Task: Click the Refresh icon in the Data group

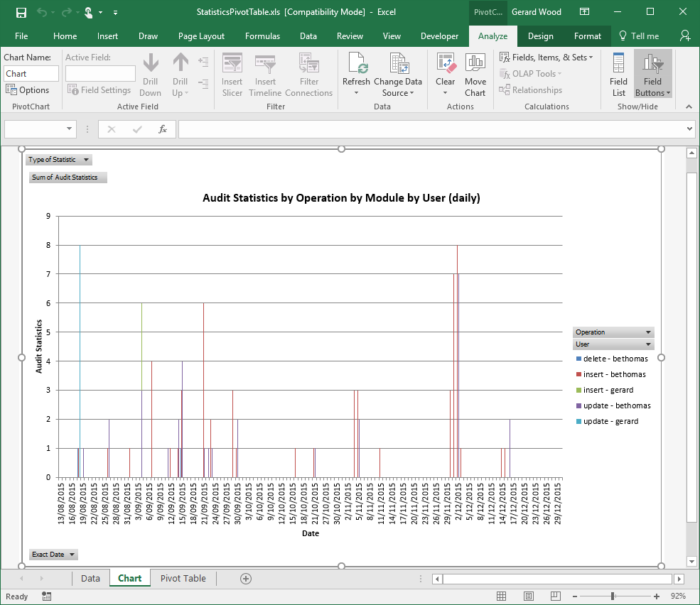Action: point(356,65)
